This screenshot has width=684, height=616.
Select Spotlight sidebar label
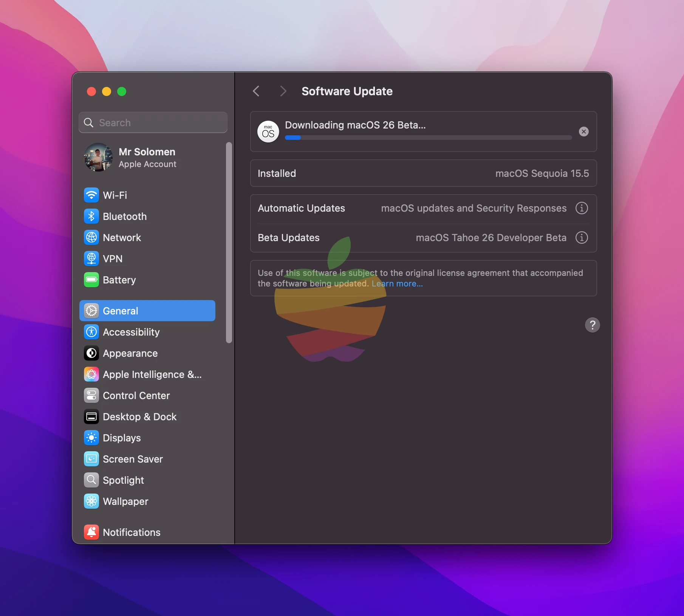tap(123, 480)
